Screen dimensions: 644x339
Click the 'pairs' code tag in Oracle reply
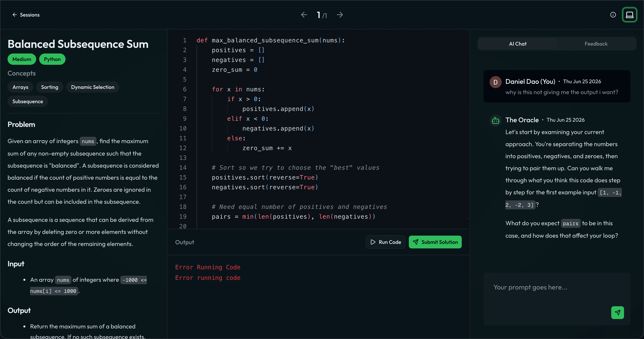coord(571,224)
